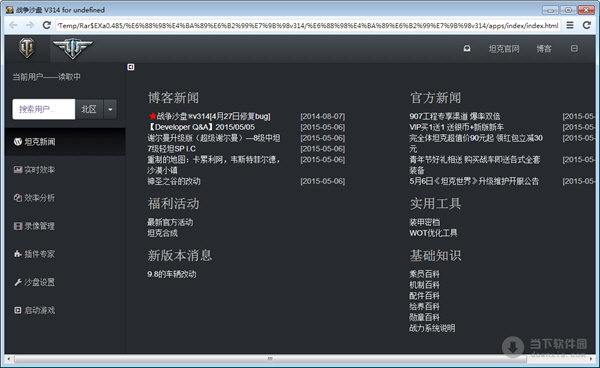600x368 pixels.
Task: Click the 博客新闻 section heading
Action: pyautogui.click(x=173, y=98)
